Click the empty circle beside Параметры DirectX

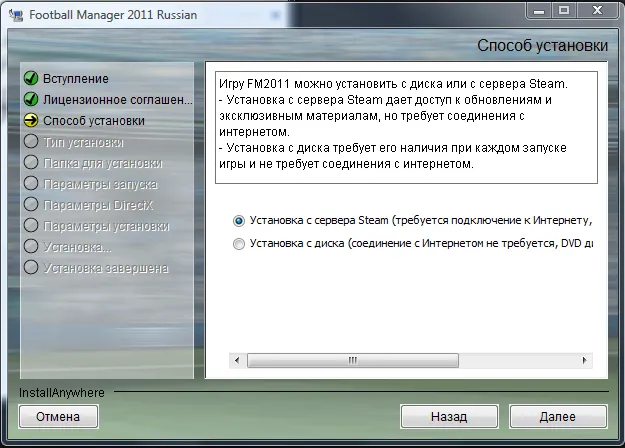click(31, 204)
